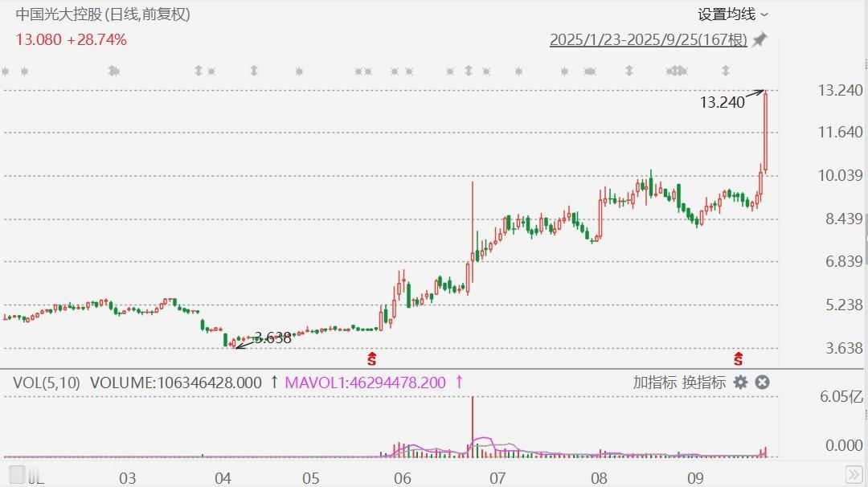Click the 08 month label on the time axis
This screenshot has width=868, height=487.
pyautogui.click(x=599, y=478)
